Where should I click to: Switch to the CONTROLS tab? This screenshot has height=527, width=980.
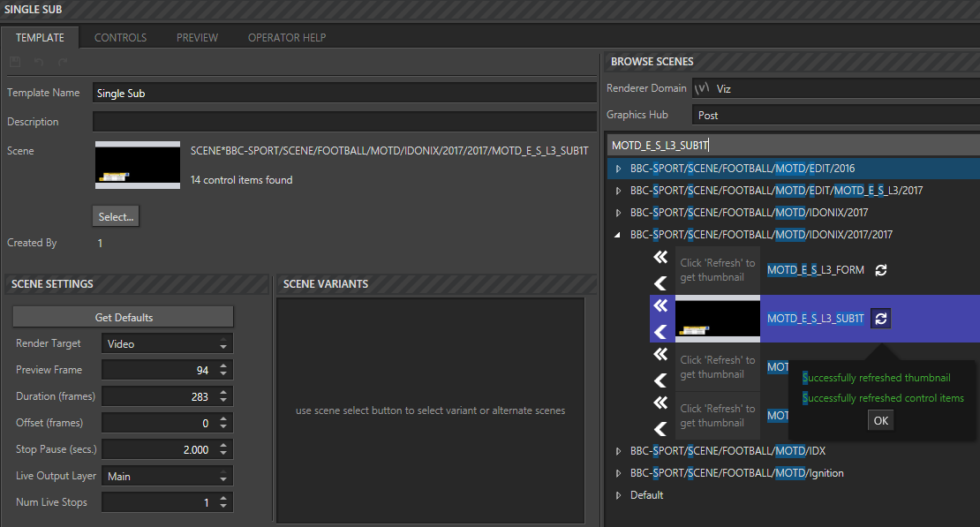[121, 37]
